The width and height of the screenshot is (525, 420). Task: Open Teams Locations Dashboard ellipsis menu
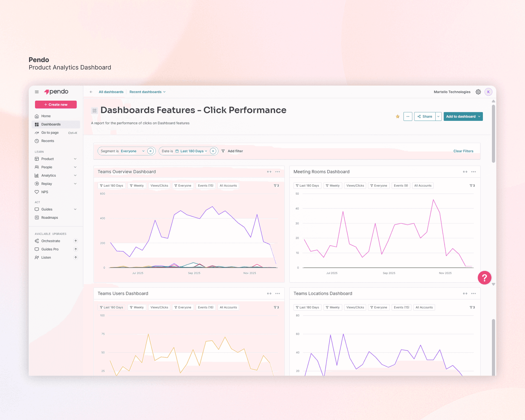(x=473, y=293)
